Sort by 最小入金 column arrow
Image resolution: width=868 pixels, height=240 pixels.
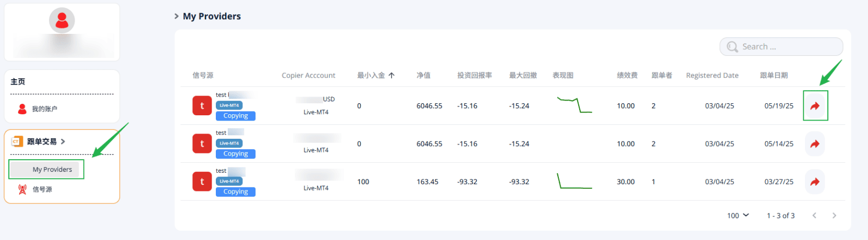[392, 76]
